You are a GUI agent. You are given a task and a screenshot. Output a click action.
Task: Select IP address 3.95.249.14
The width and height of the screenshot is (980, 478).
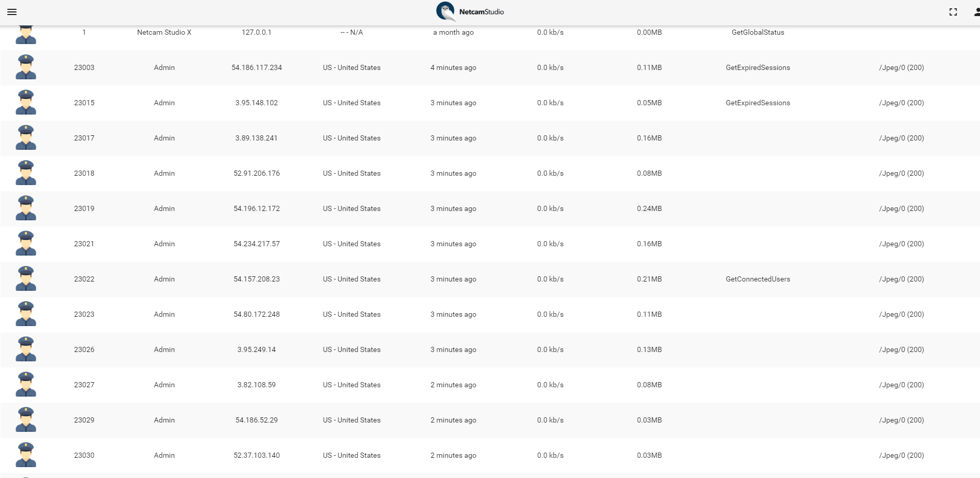tap(257, 349)
